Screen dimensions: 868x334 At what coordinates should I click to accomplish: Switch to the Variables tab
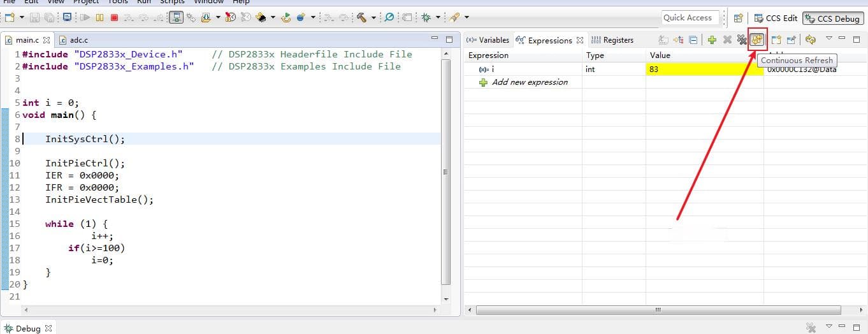[488, 40]
